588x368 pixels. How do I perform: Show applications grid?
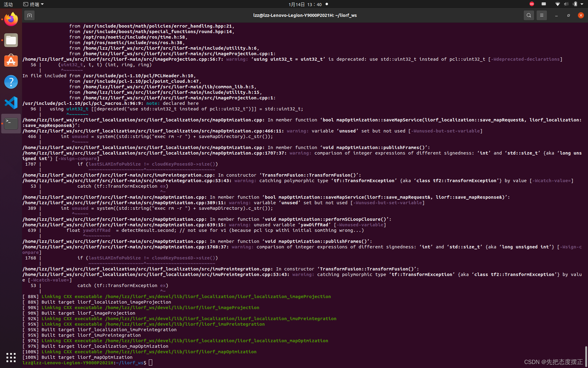11,357
